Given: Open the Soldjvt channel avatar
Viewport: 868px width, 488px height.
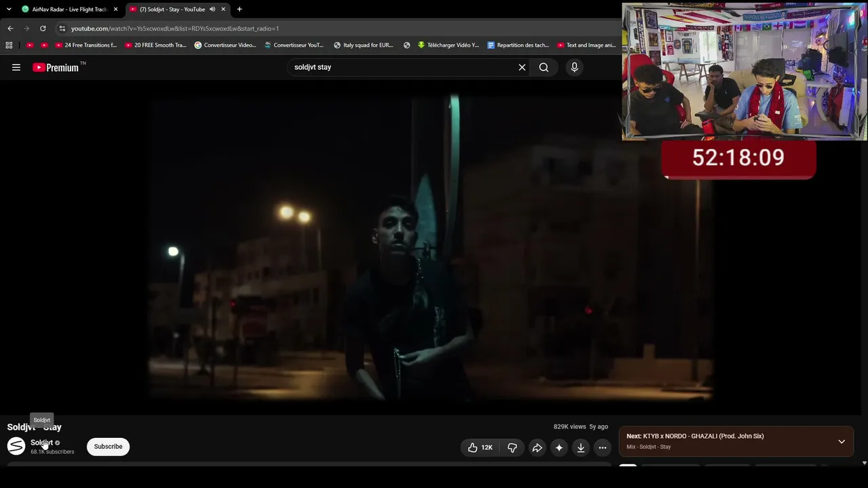Looking at the screenshot, I should pos(16,446).
